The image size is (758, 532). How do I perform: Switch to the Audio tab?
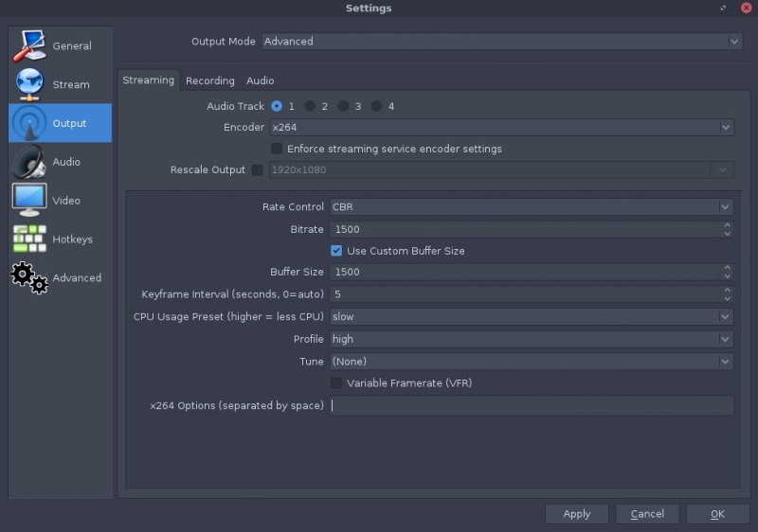260,81
